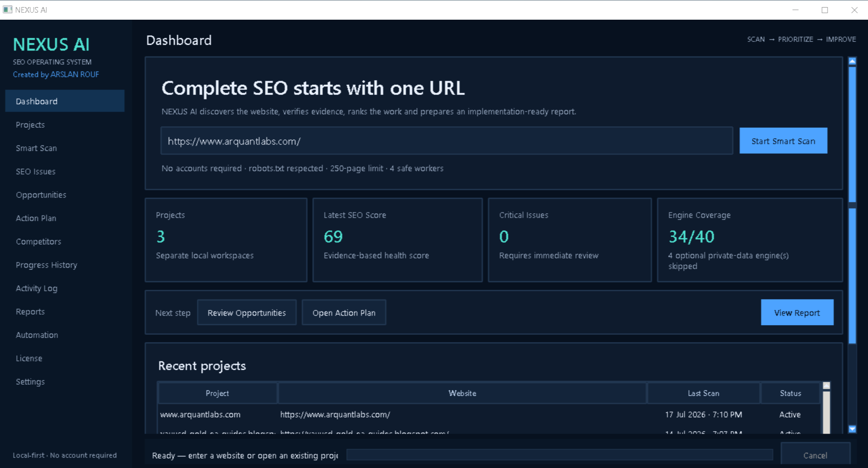
Task: Select Reports in the sidebar
Action: pyautogui.click(x=65, y=311)
